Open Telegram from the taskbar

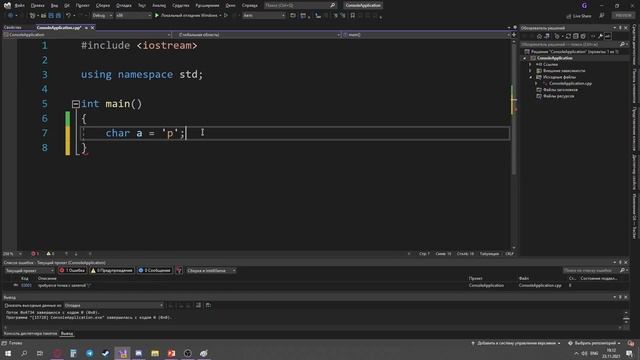89,353
